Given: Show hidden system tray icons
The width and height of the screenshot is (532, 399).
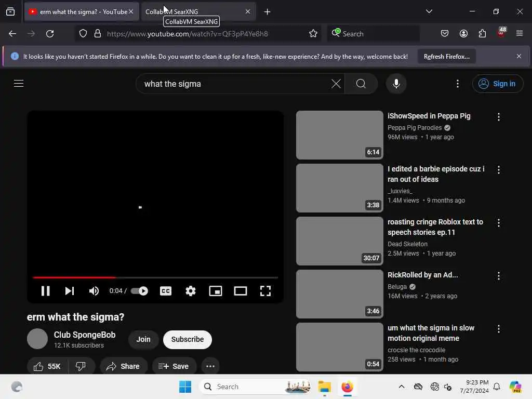Looking at the screenshot, I should tap(402, 387).
